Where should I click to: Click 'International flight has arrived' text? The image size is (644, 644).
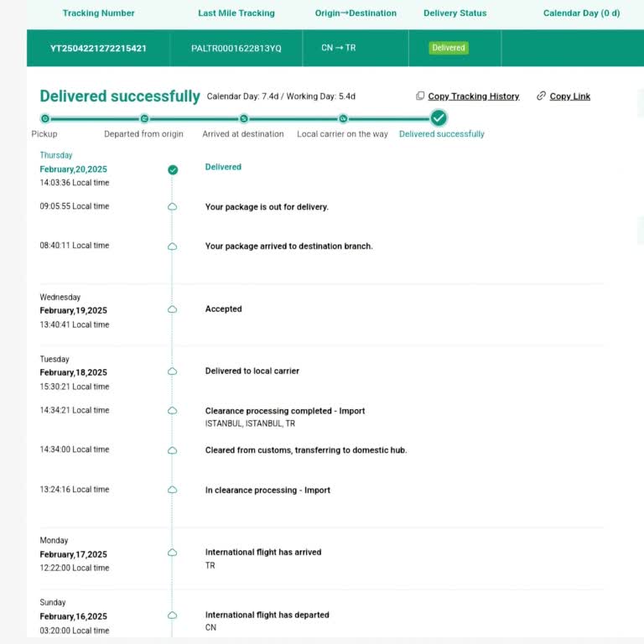[x=263, y=552]
